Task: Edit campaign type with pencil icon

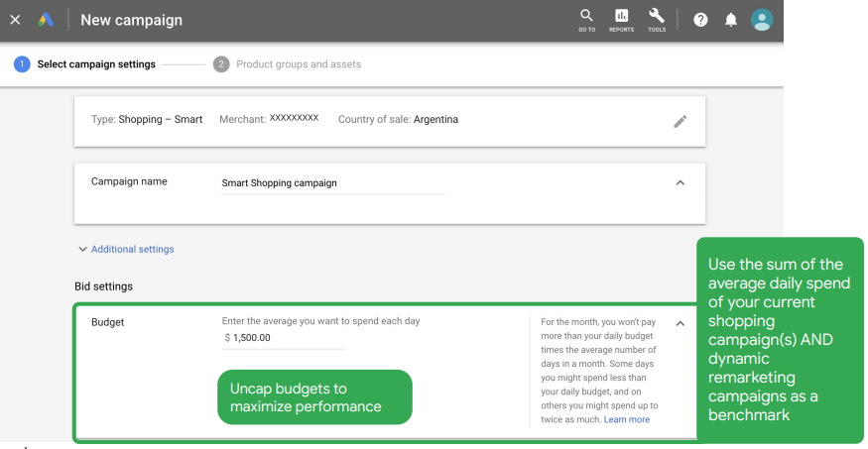Action: pos(681,122)
